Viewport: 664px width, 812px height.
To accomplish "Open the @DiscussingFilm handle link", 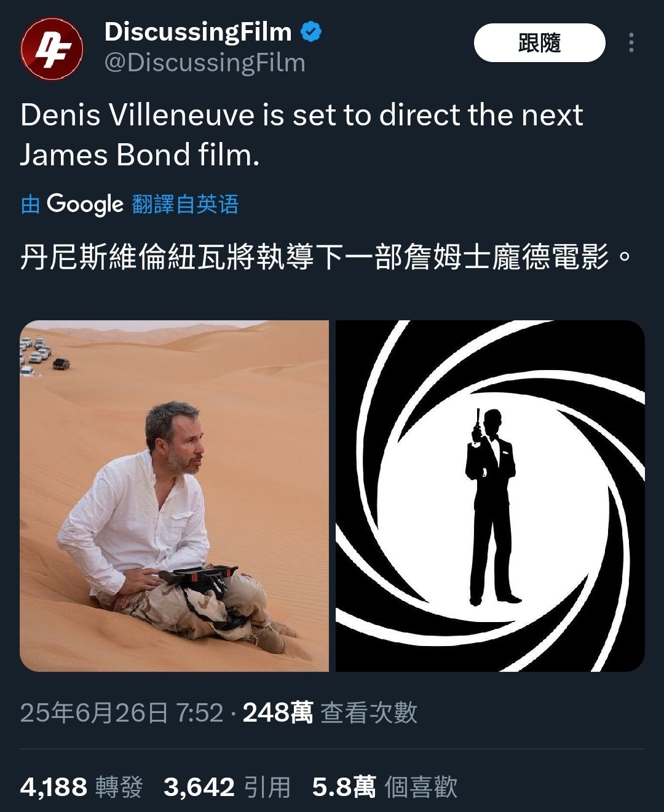I will coord(205,63).
